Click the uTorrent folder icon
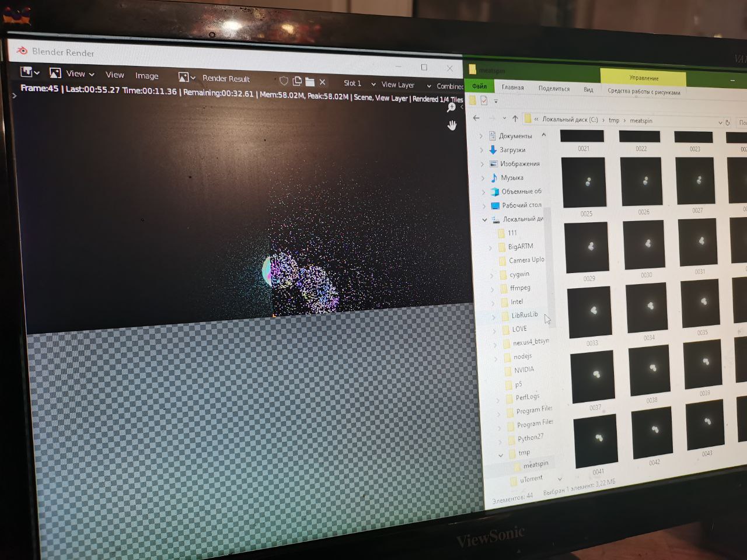 pos(514,481)
